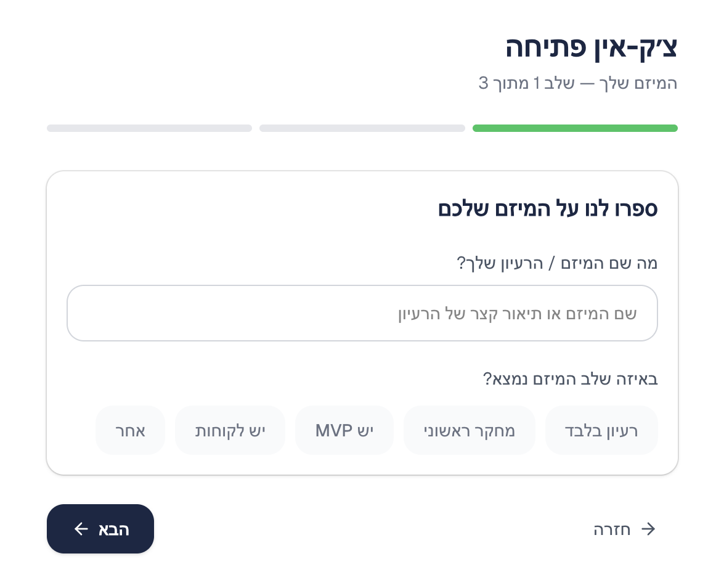The height and width of the screenshot is (588, 716).
Task: Click the באיזה שלב המיזם נמצא question label
Action: 569,379
